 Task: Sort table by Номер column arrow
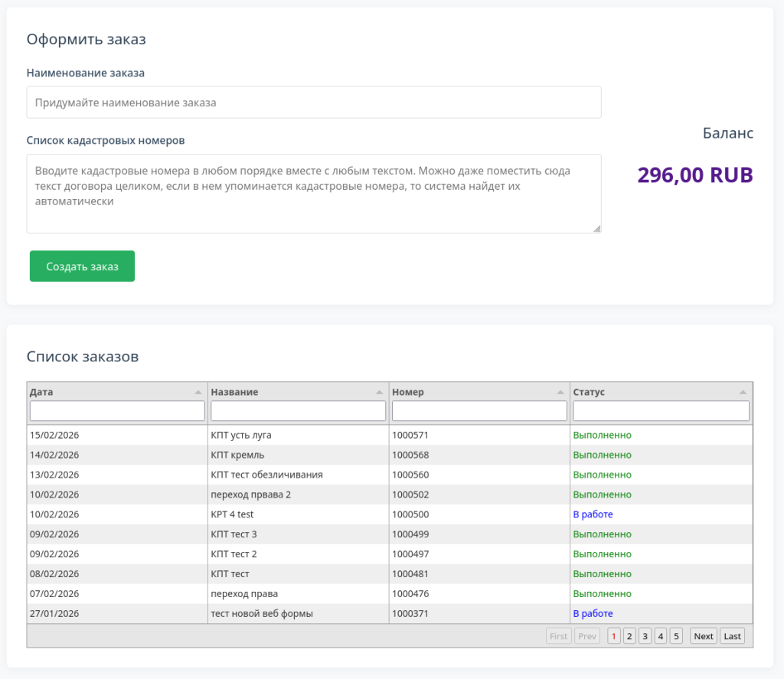pyautogui.click(x=560, y=392)
